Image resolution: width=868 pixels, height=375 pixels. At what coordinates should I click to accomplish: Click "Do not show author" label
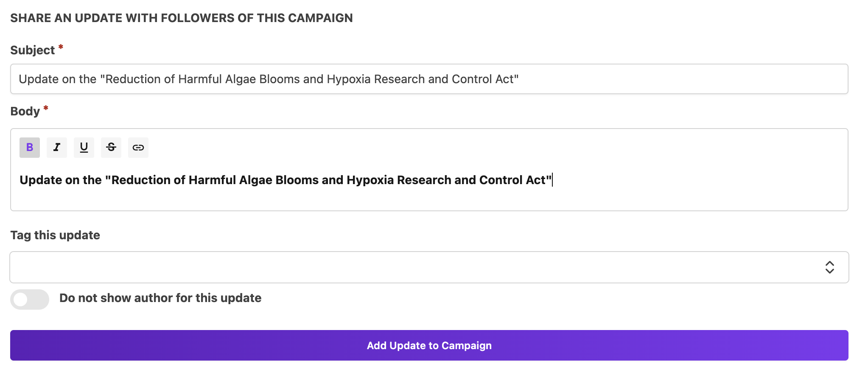tap(160, 298)
